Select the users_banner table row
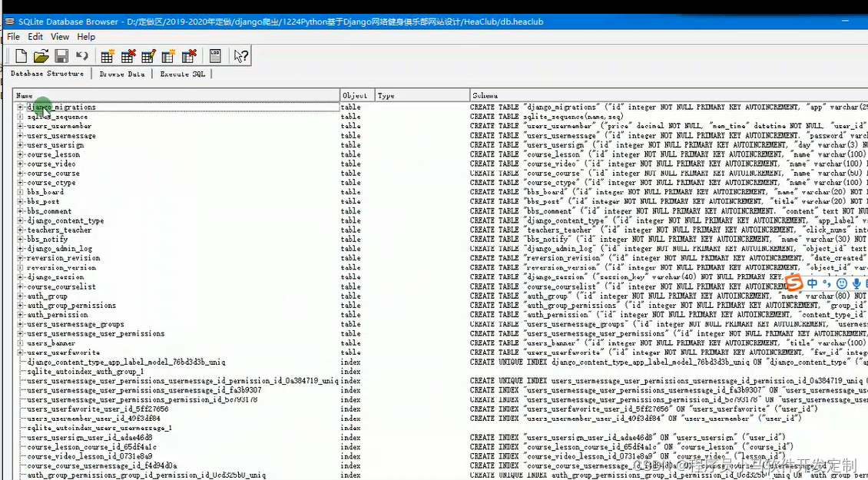Image resolution: width=868 pixels, height=480 pixels. (441, 343)
